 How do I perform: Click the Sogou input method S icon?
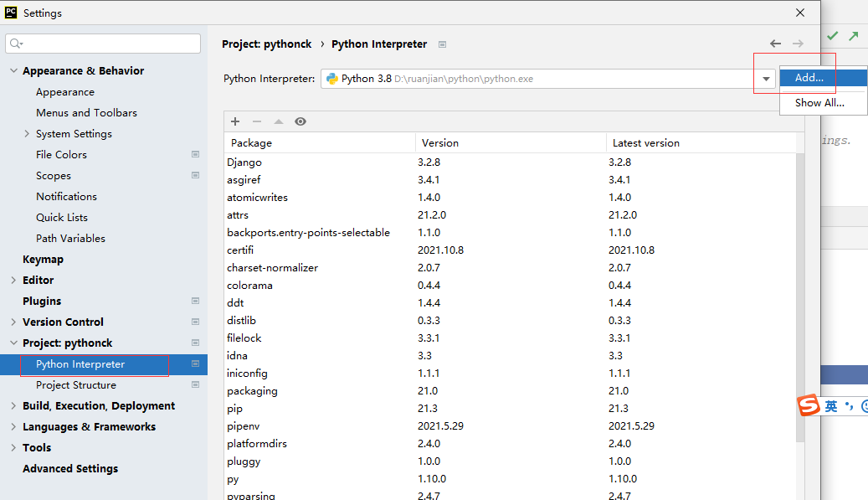click(809, 405)
